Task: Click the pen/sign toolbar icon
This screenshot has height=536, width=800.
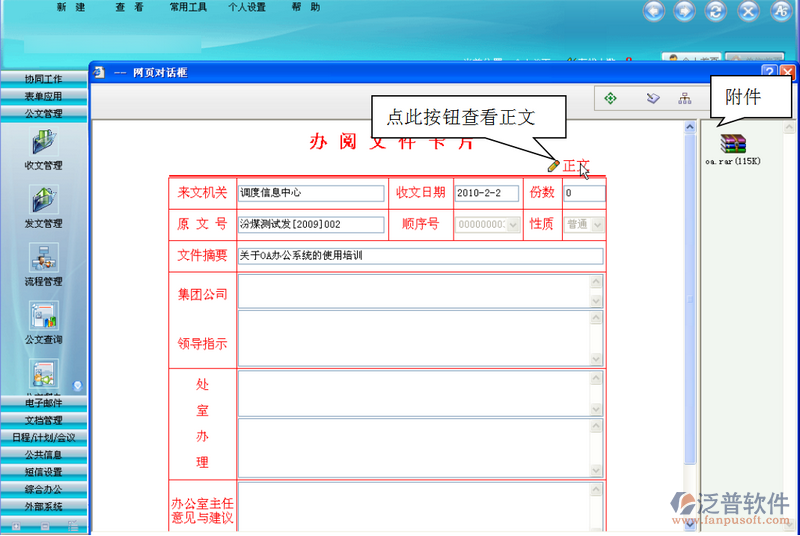Action: 652,99
